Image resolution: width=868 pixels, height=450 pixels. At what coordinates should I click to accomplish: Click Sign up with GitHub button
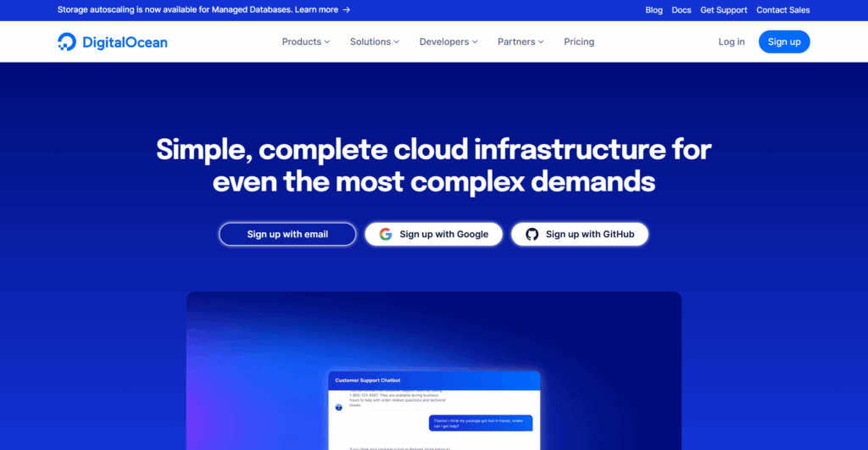(x=580, y=234)
